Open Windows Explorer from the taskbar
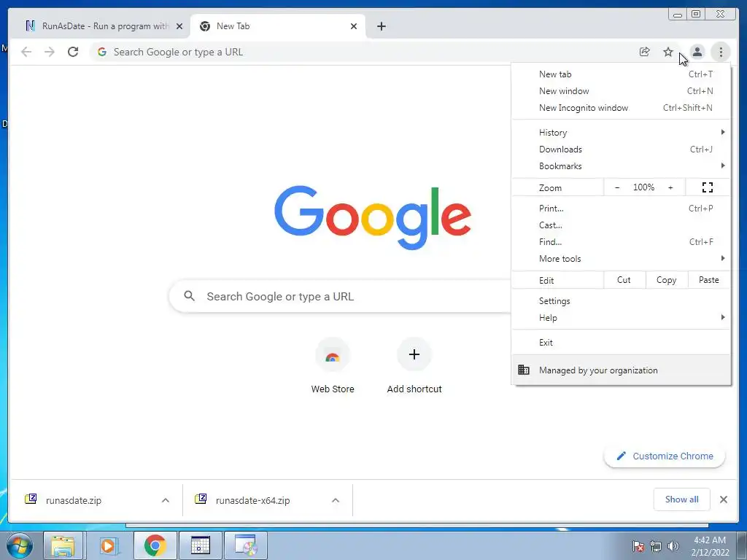 pos(63,545)
